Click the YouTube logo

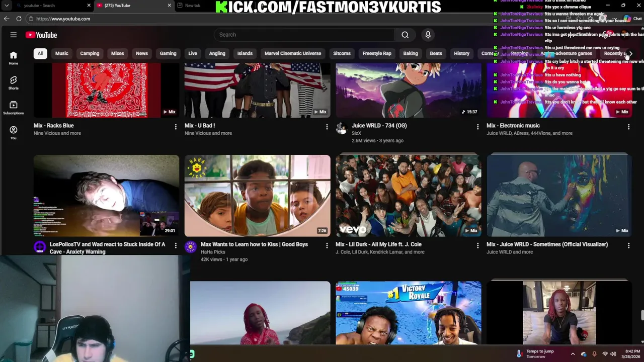coord(41,35)
